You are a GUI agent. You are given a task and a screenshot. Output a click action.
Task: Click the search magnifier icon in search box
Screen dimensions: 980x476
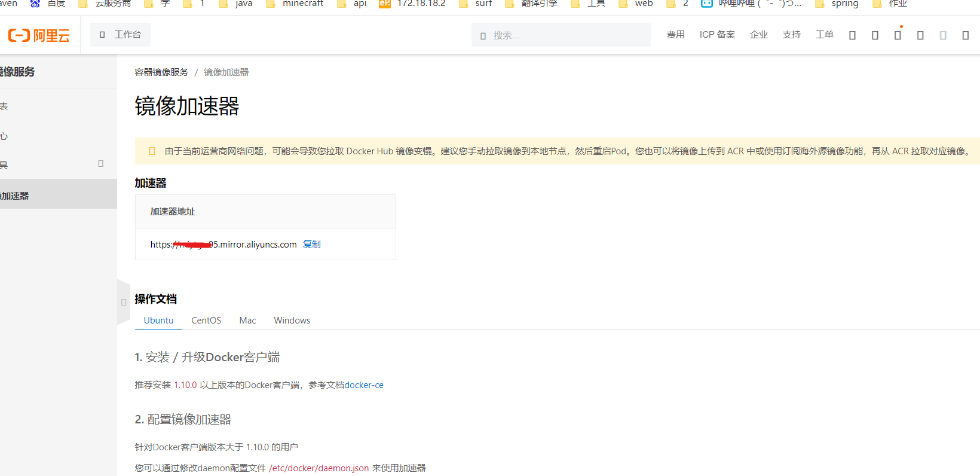click(x=483, y=36)
